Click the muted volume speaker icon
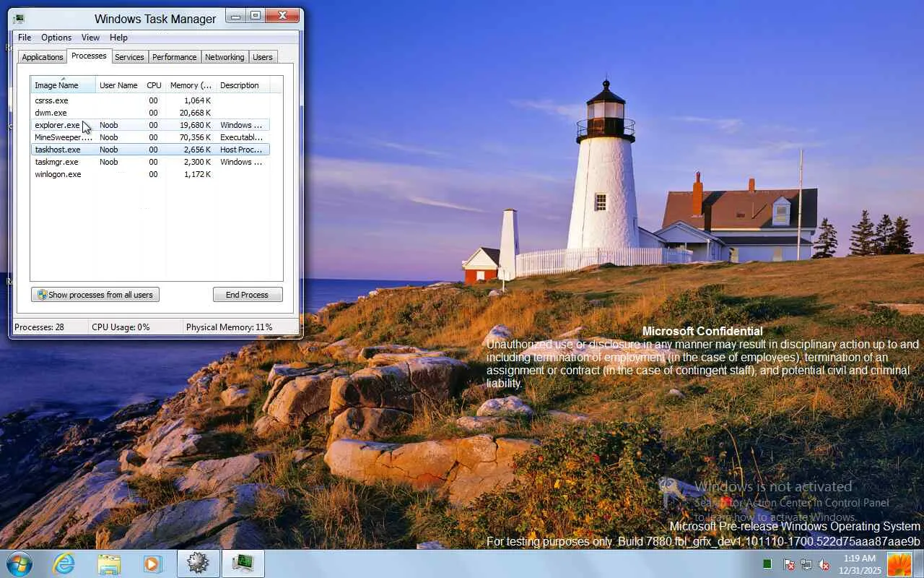 (824, 564)
